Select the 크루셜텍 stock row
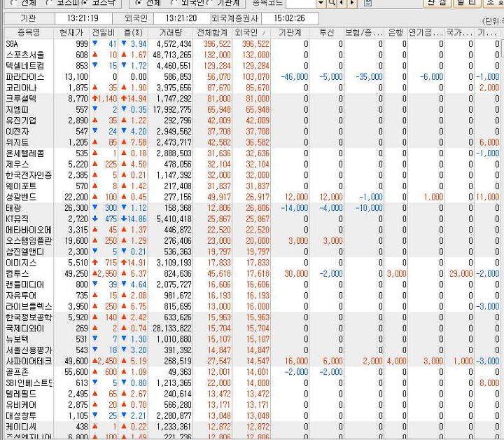The width and height of the screenshot is (504, 440). 252,98
